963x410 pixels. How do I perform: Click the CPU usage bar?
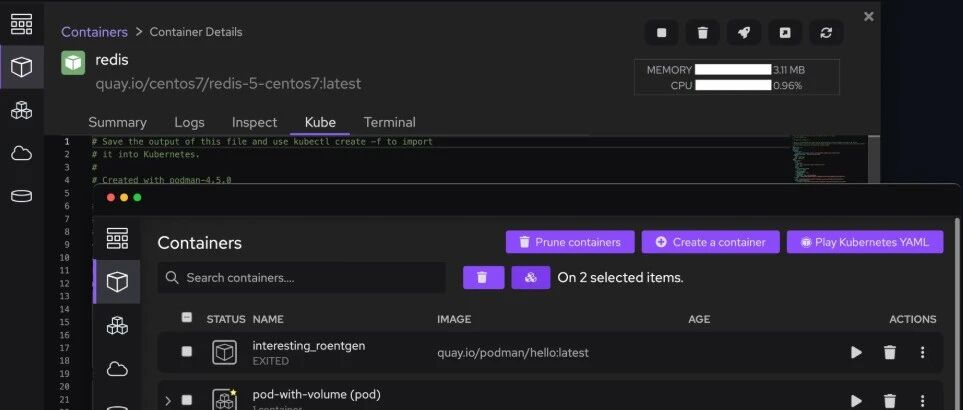point(733,85)
